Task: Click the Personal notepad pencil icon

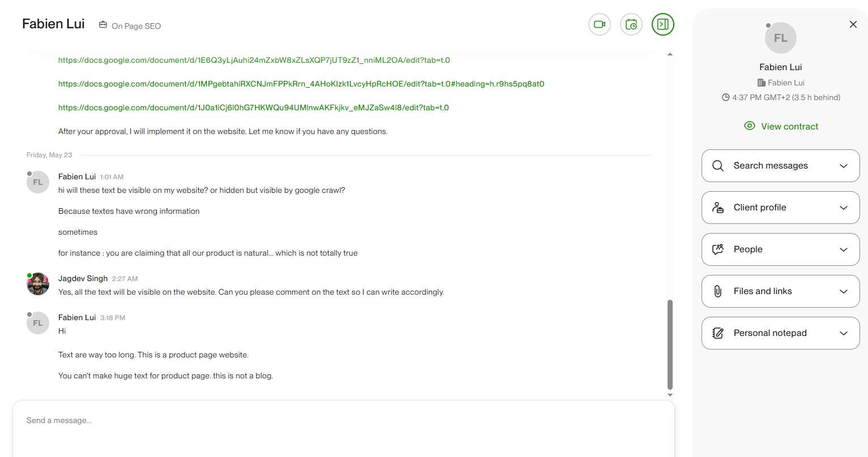Action: pyautogui.click(x=718, y=333)
